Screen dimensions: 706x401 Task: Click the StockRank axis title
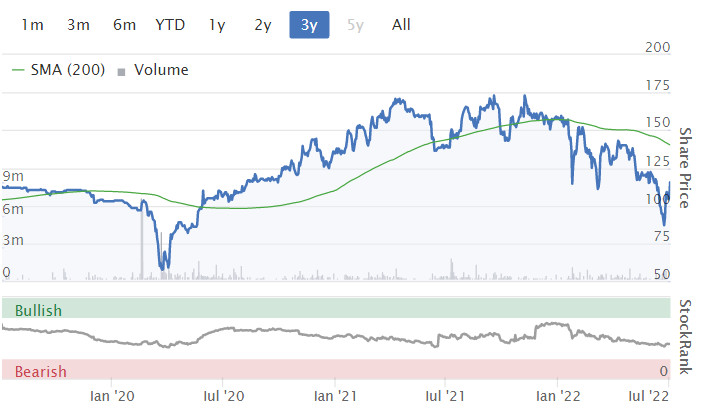point(686,336)
